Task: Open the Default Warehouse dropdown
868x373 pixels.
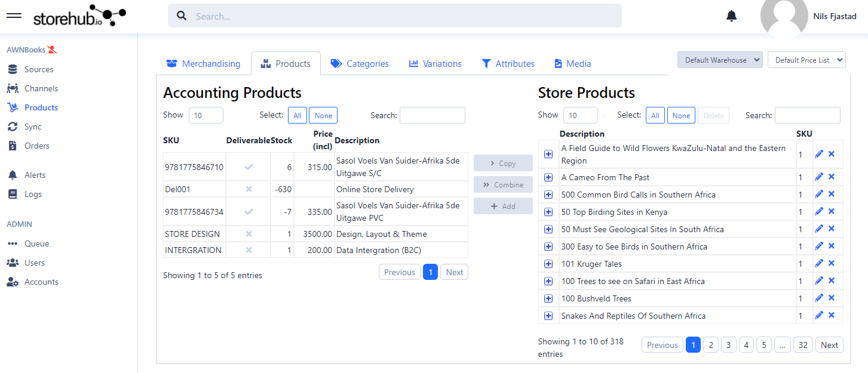Action: (720, 60)
